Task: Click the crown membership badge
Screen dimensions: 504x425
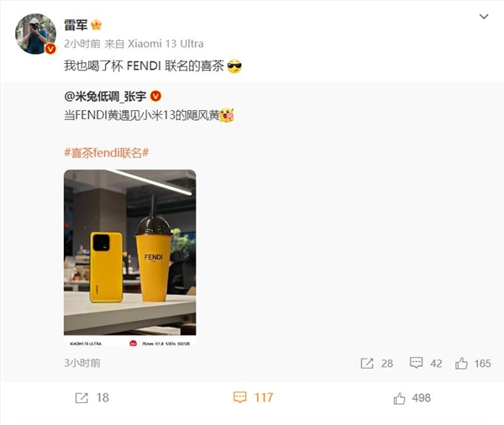Action: [x=96, y=24]
